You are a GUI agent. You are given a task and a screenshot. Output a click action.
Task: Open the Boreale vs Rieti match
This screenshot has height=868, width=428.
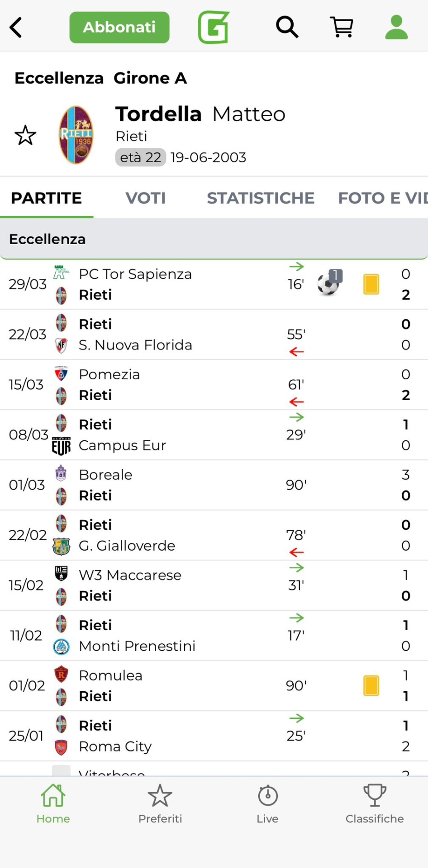[136, 485]
